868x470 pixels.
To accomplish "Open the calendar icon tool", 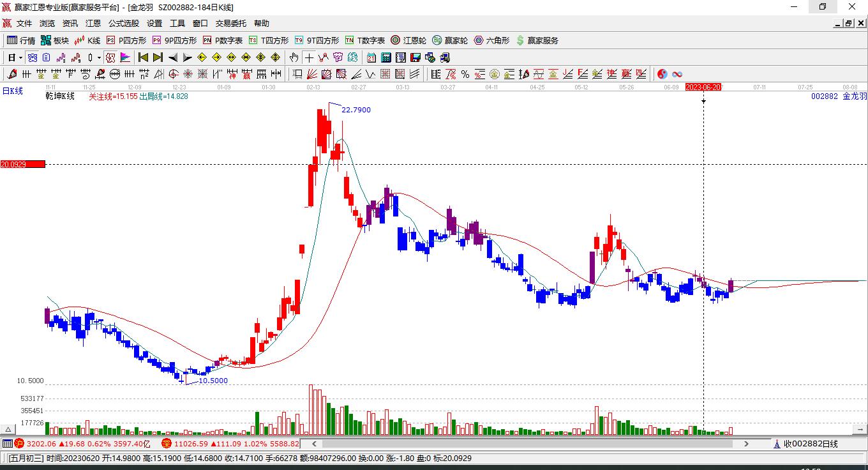I will click(371, 57).
